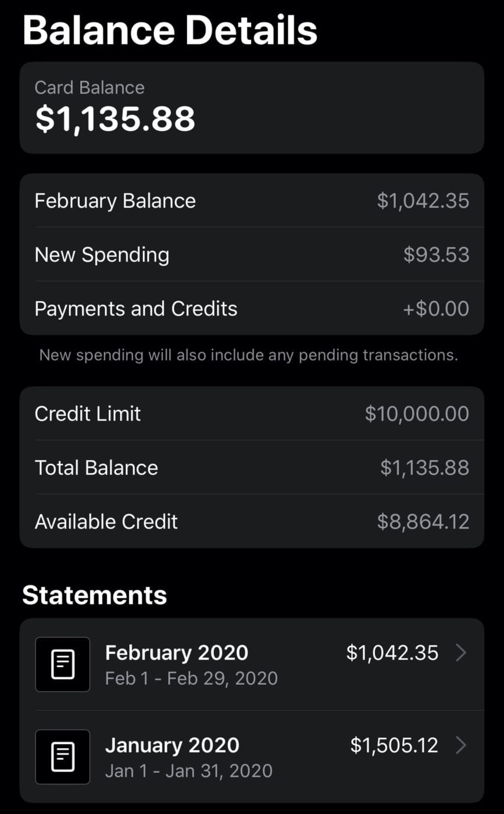Image resolution: width=504 pixels, height=814 pixels.
Task: Select the New Spending row
Action: click(x=252, y=255)
